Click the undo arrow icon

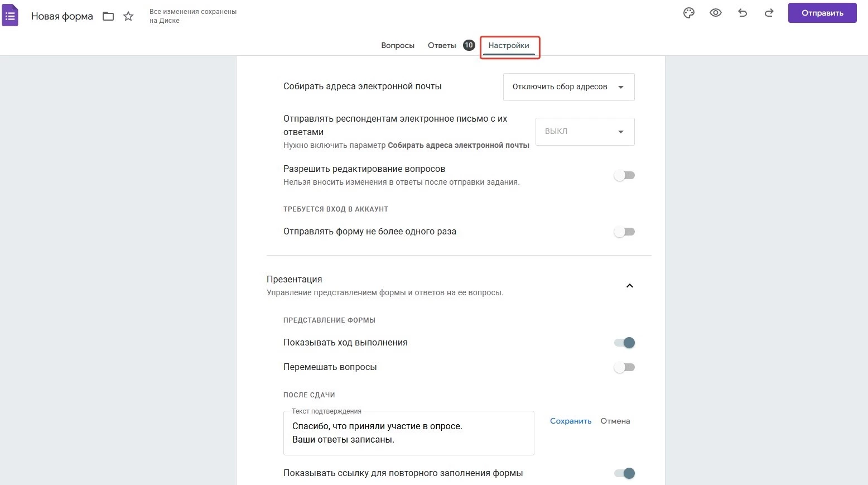tap(742, 13)
